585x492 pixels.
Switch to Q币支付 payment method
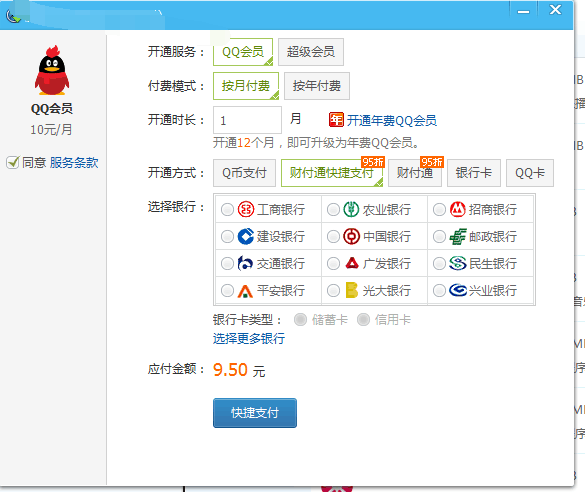[x=244, y=173]
